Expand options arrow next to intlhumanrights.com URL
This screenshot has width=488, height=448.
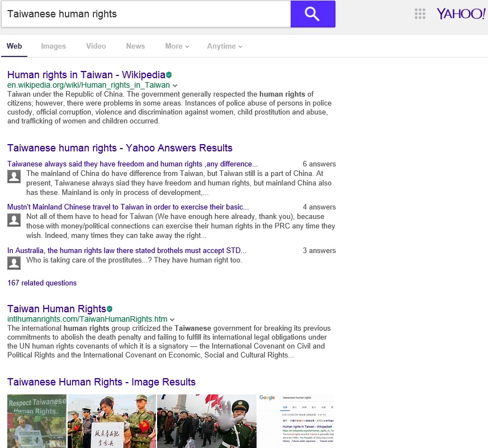(173, 320)
